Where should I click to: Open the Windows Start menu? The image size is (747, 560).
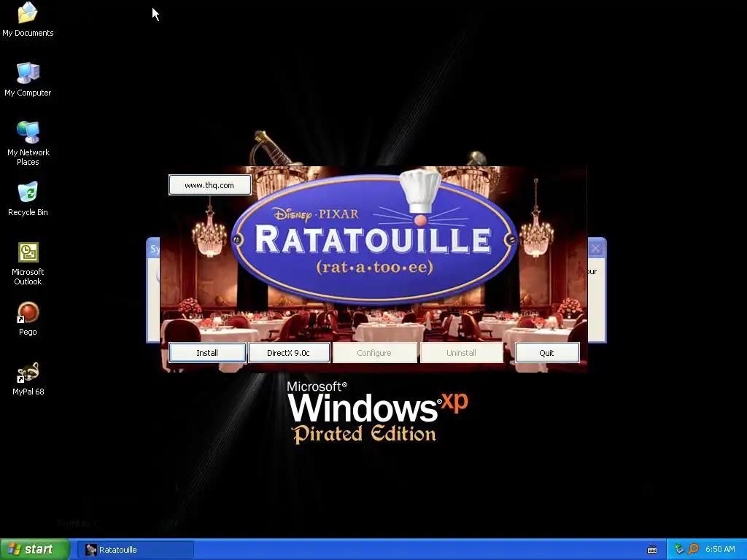click(x=35, y=550)
